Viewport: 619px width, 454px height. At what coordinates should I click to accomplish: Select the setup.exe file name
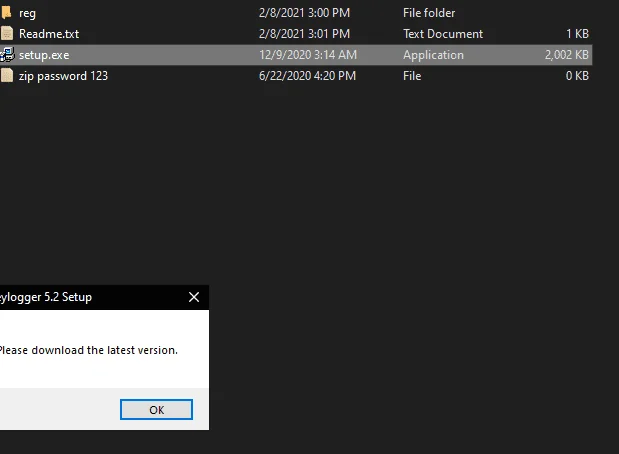[x=44, y=55]
